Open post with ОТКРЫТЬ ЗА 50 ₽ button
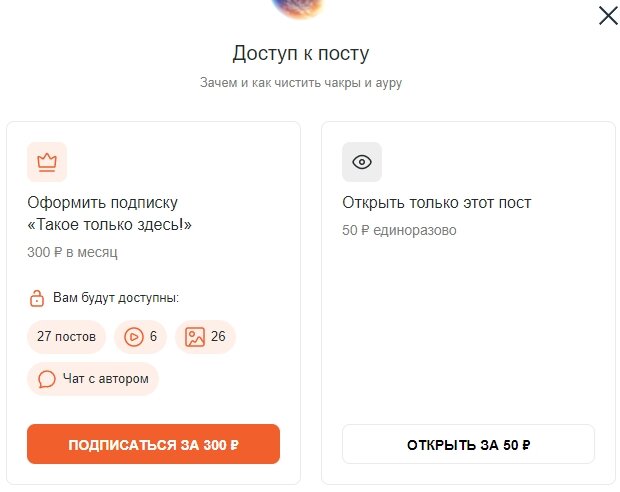The height and width of the screenshot is (492, 620). [468, 444]
